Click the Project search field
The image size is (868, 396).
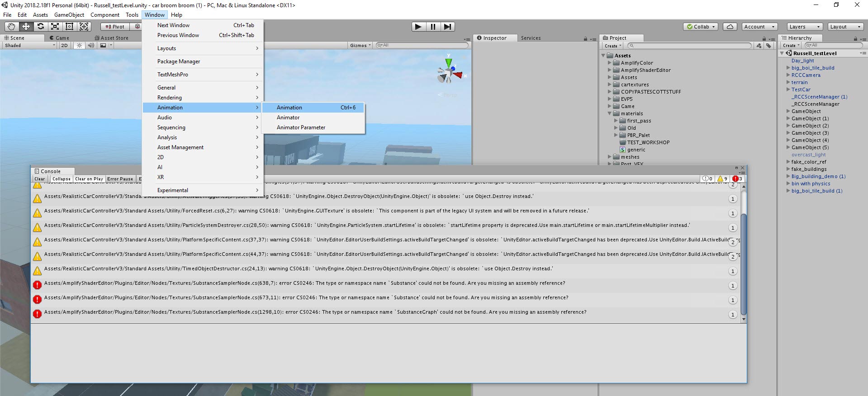tap(690, 46)
